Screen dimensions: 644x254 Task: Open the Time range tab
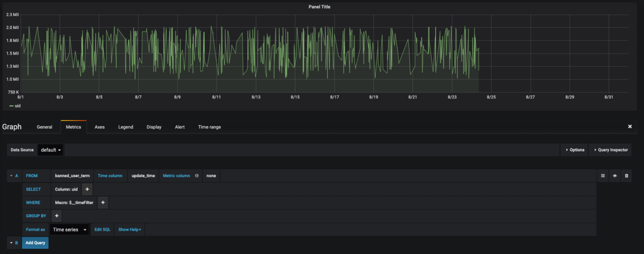click(209, 127)
